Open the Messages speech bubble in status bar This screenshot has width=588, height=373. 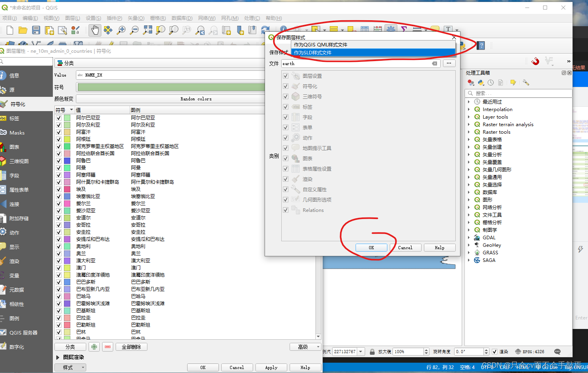[557, 352]
